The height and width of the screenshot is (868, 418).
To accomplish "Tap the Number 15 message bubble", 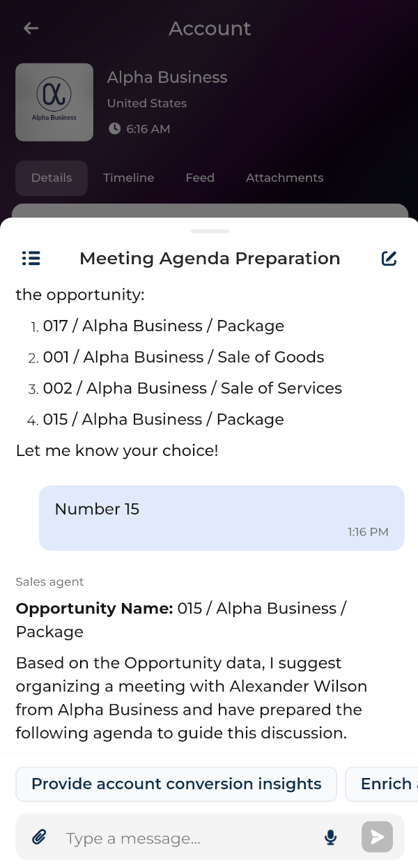I will pos(222,518).
